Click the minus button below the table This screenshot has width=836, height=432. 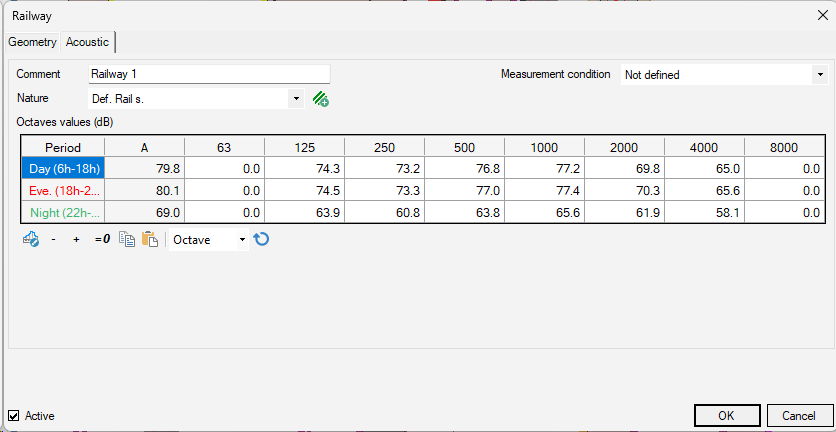53,240
